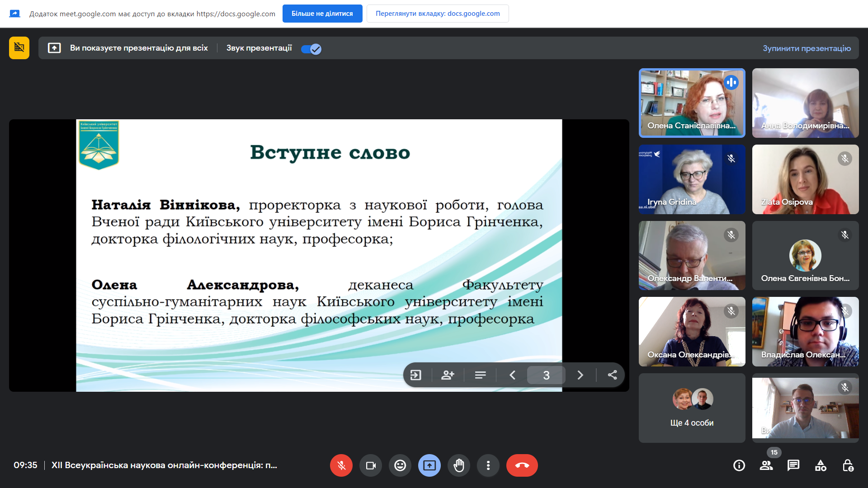Click slide number 3 indicator
The width and height of the screenshot is (868, 488).
546,375
